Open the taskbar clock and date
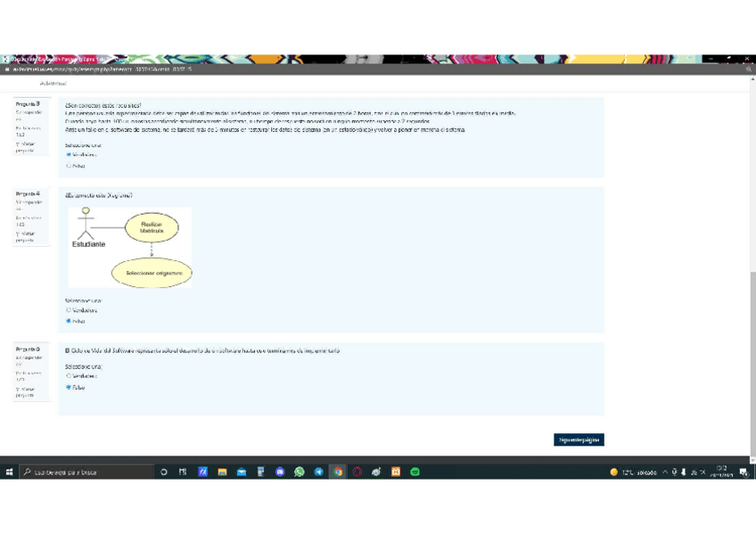The height and width of the screenshot is (534, 756). click(721, 472)
